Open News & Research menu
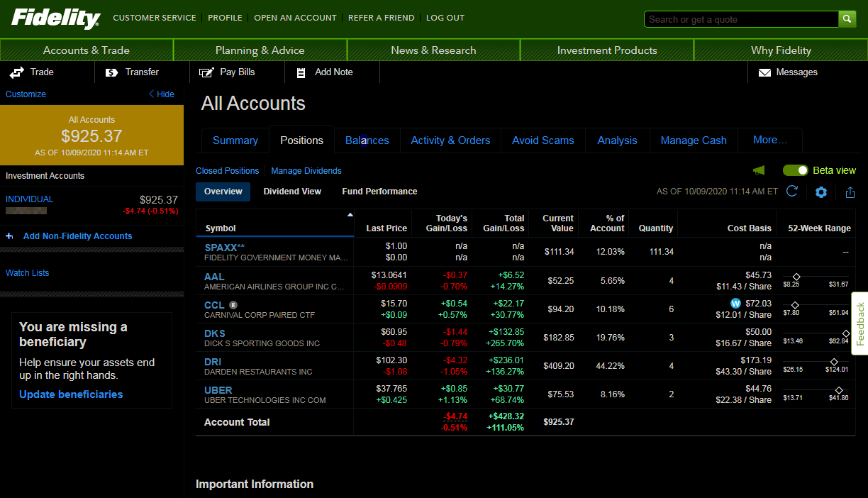868x498 pixels. pos(433,50)
